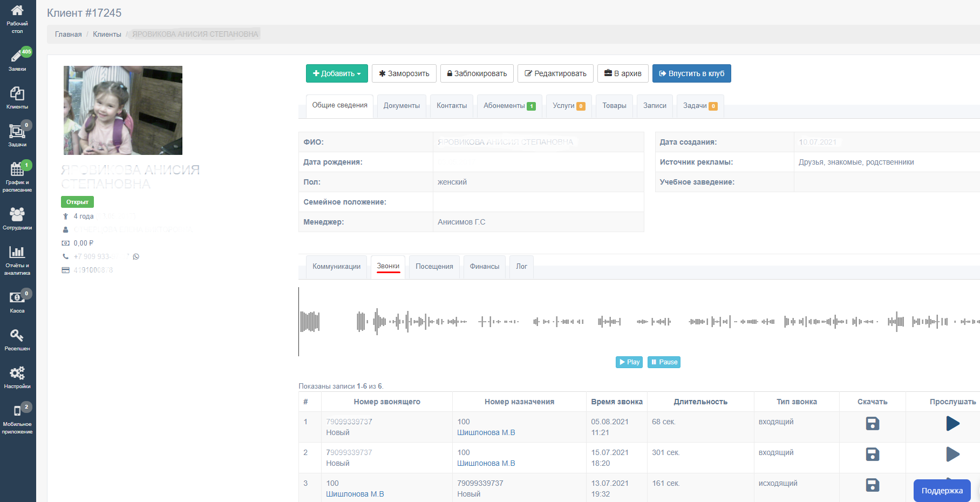The width and height of the screenshot is (980, 502).
Task: Listen to the 05.08.2021 call recording
Action: [x=952, y=424]
